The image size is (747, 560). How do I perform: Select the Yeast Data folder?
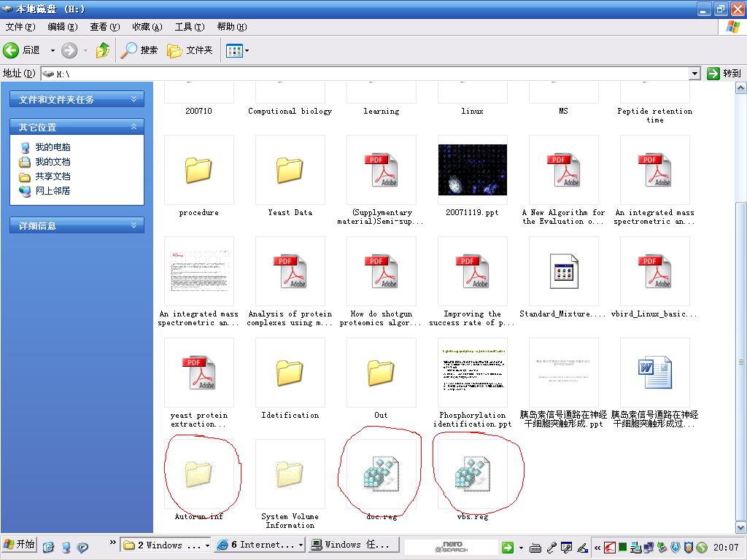tap(290, 171)
